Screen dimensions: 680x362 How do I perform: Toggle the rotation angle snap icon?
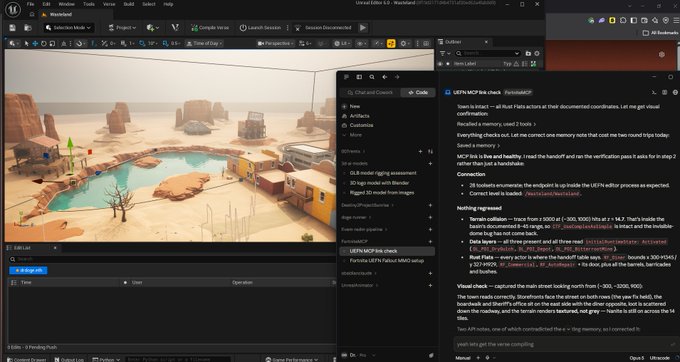(x=142, y=43)
